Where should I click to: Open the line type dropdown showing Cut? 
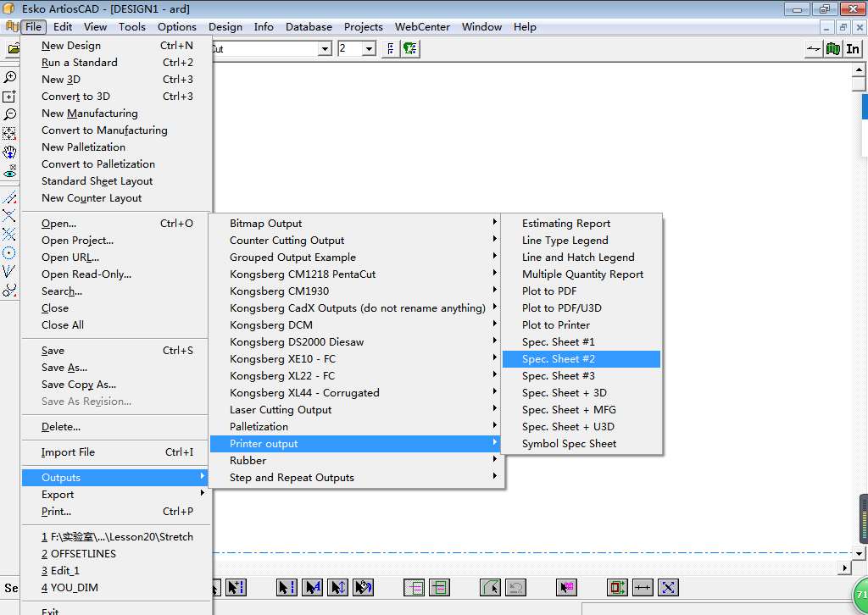[324, 49]
